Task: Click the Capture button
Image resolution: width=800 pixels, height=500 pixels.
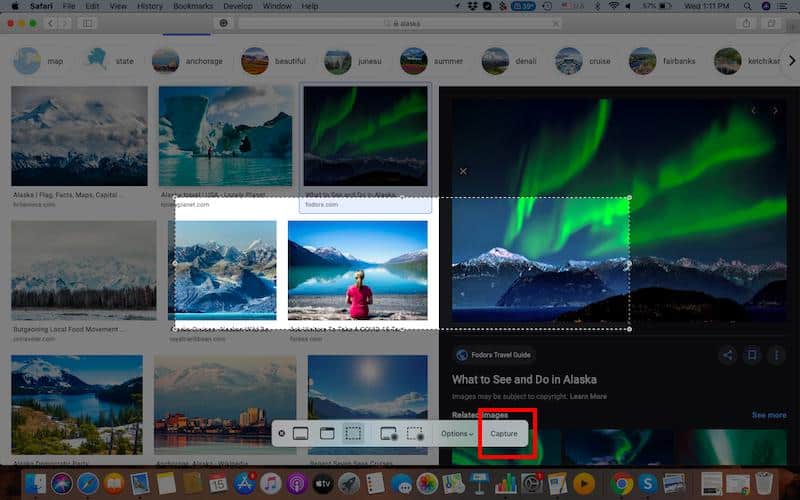Action: (504, 434)
